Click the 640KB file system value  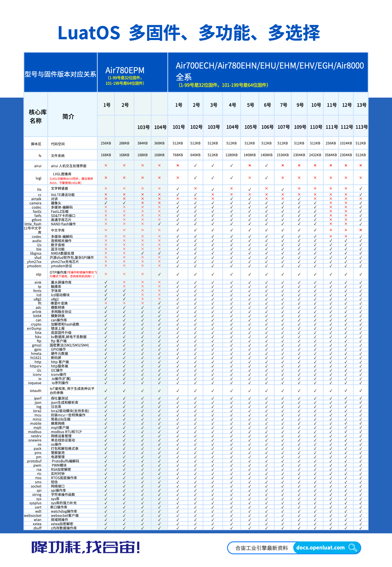pyautogui.click(x=195, y=155)
